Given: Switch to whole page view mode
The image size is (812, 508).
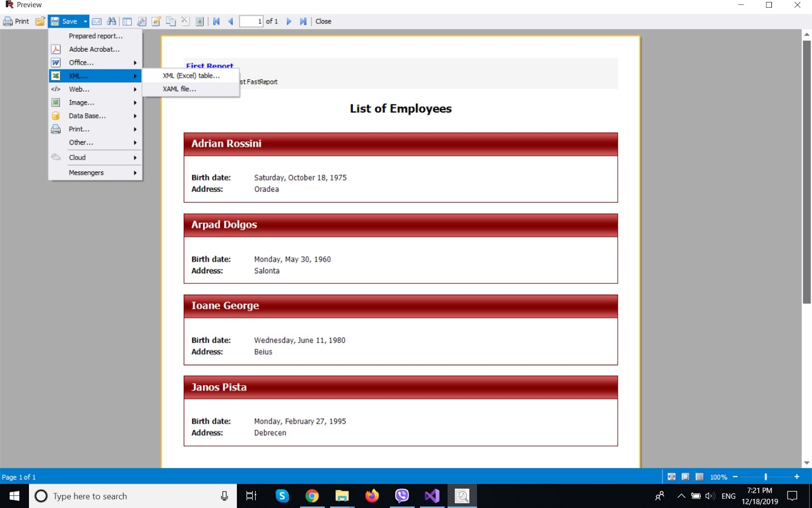Looking at the screenshot, I should pyautogui.click(x=685, y=477).
